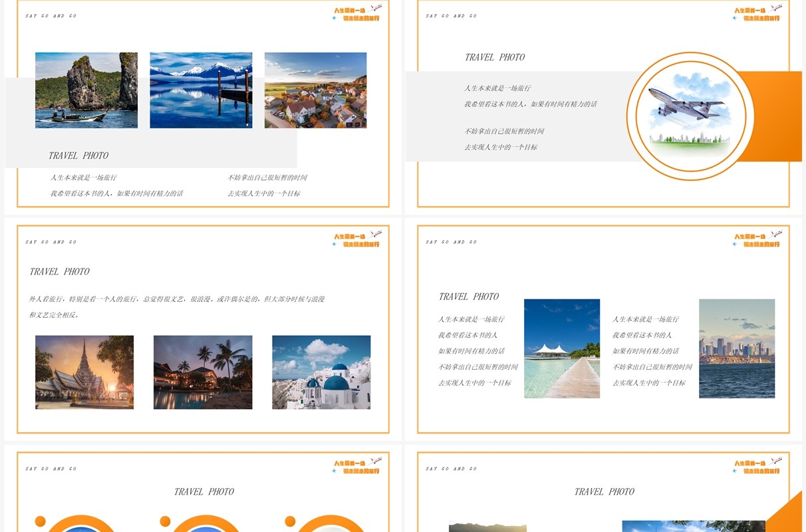Click TRAVEL PHOTO heading beside the airplane illustration
This screenshot has width=806, height=532.
(495, 57)
